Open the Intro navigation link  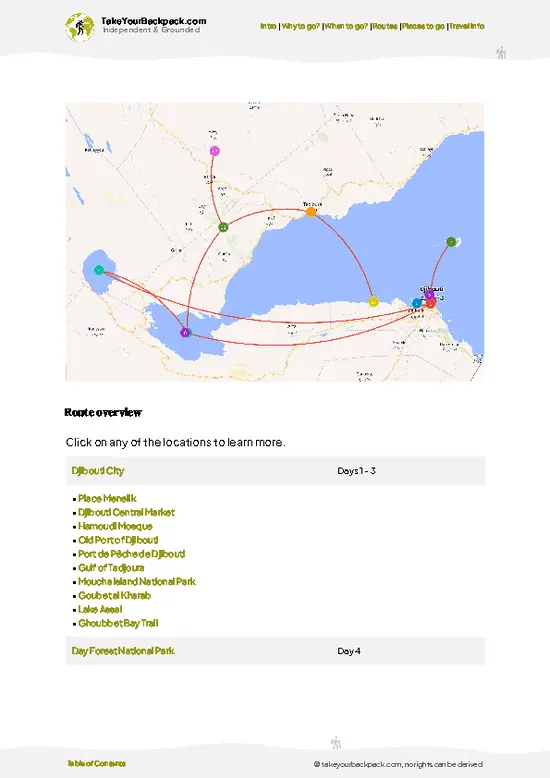[x=268, y=26]
